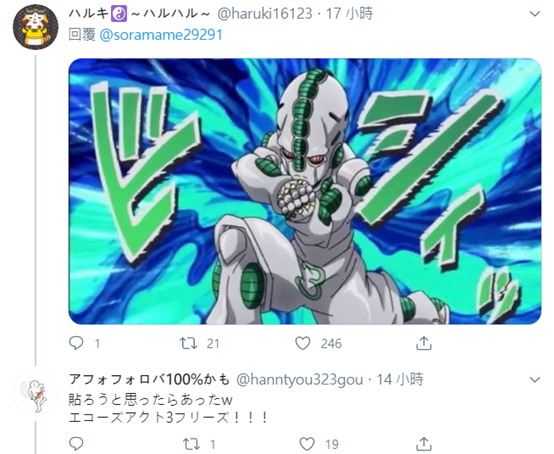The height and width of the screenshot is (454, 554).
Task: Open the Echoes Act 3 anime image
Action: 305,191
